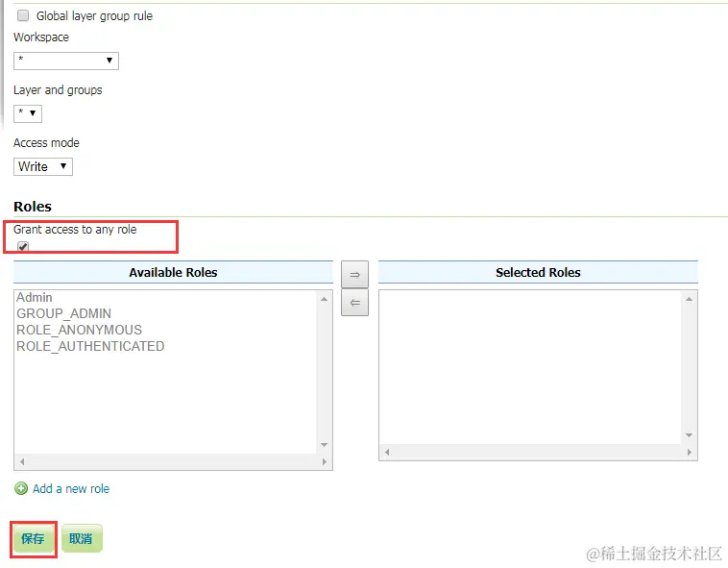Open the Add a new role link
The width and height of the screenshot is (728, 568).
71,488
